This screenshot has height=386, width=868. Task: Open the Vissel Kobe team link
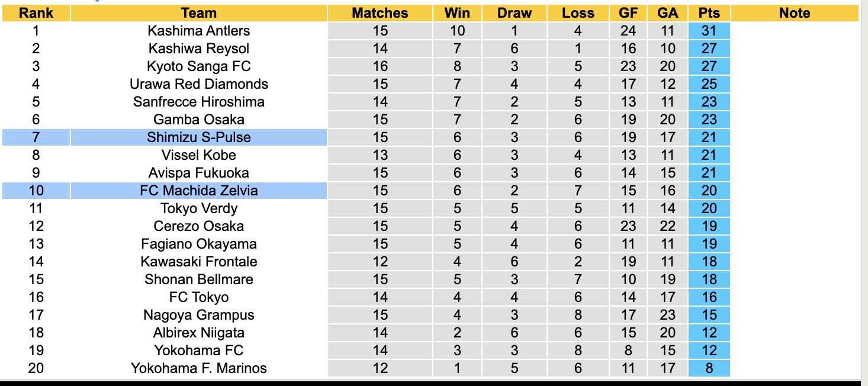point(199,155)
